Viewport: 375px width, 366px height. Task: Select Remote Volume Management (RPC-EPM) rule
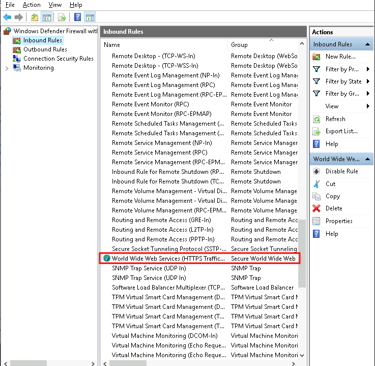[169, 210]
